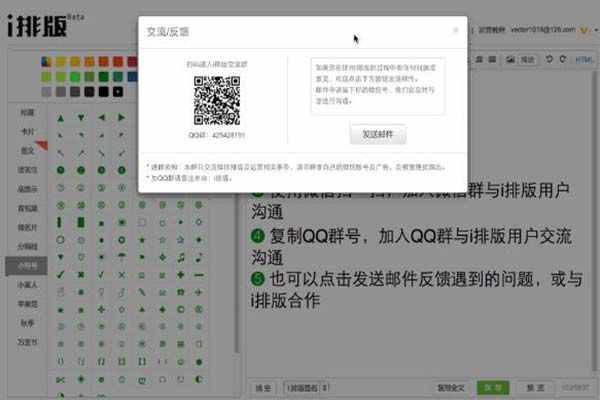Open the 卡片 style category
Viewport: 600px width, 400px height.
tap(27, 132)
